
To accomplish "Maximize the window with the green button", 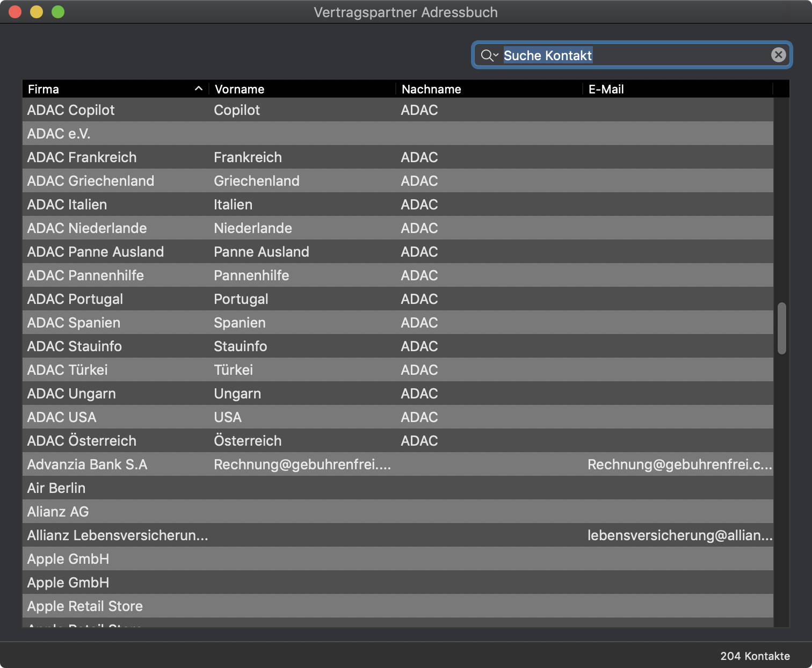I will (x=58, y=12).
